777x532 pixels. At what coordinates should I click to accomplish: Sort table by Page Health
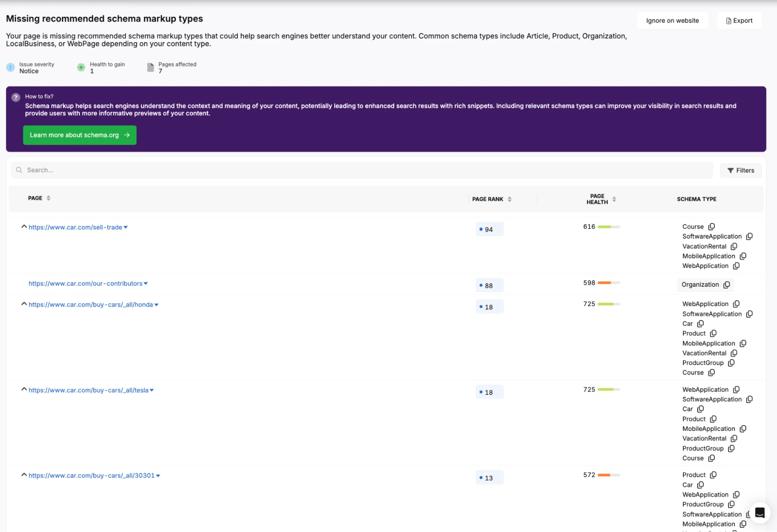[x=614, y=199]
